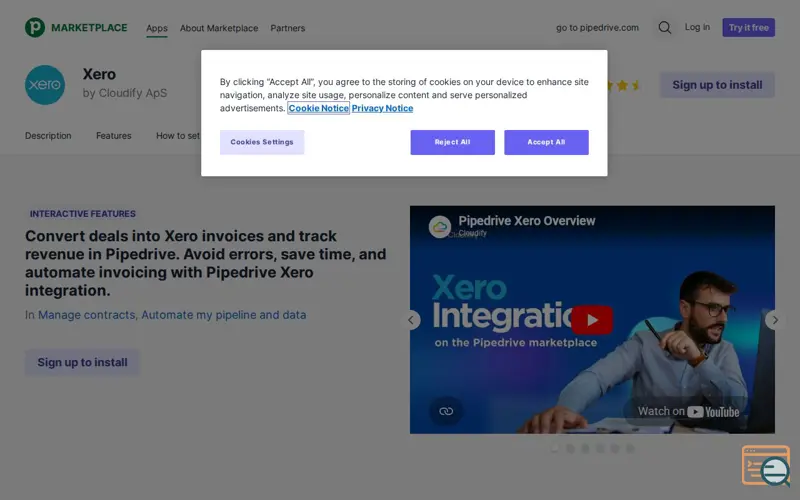Switch to the Features tab
The width and height of the screenshot is (800, 500).
(x=114, y=136)
